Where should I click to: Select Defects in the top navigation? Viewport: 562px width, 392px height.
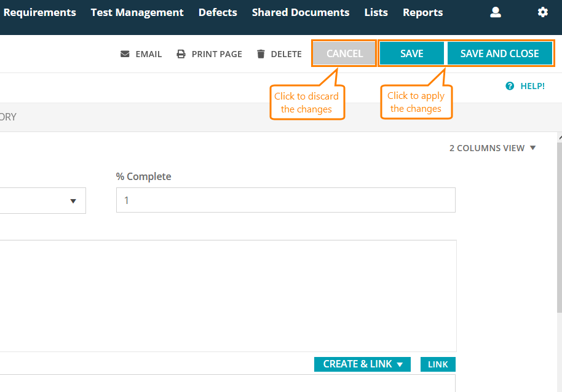click(x=218, y=12)
